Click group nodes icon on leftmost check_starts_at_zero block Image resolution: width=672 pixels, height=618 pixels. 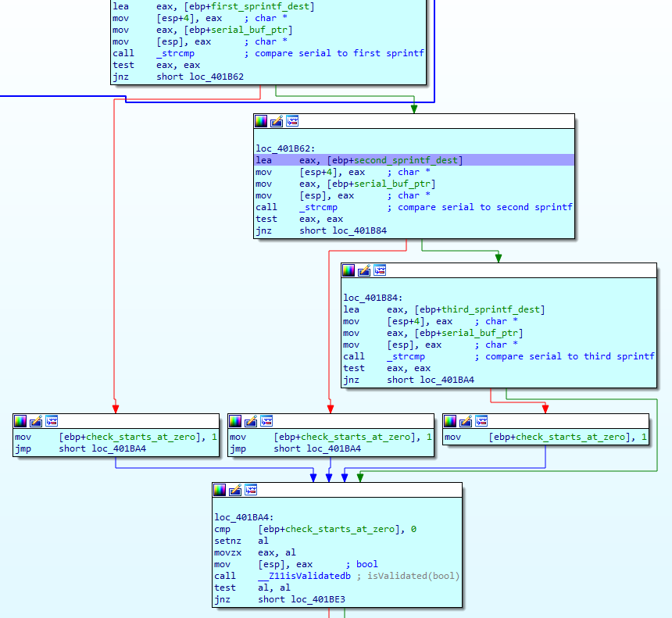(52, 421)
